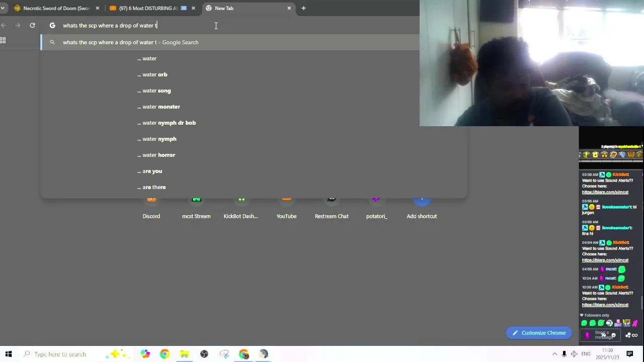Click the microphone tray icon
This screenshot has width=644, height=362.
[x=564, y=354]
